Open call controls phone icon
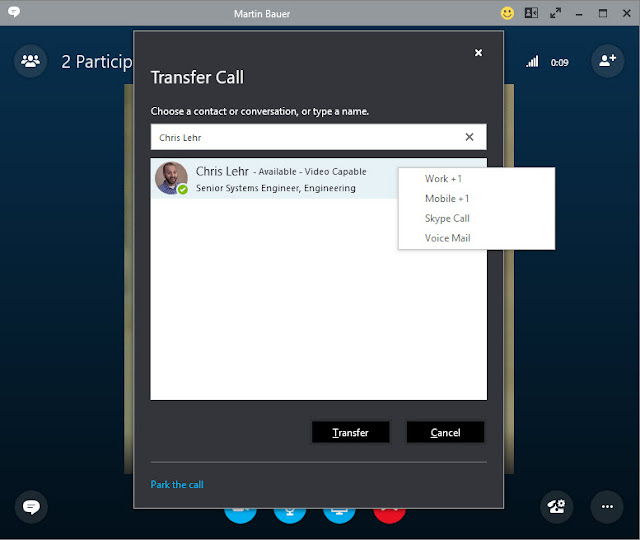This screenshot has height=540, width=640. (556, 507)
